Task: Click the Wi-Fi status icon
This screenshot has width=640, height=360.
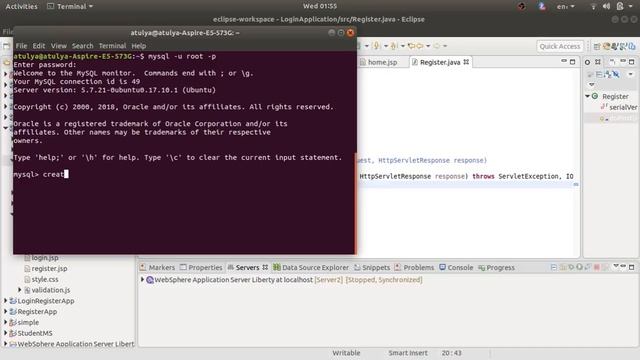Action: pyautogui.click(x=593, y=7)
